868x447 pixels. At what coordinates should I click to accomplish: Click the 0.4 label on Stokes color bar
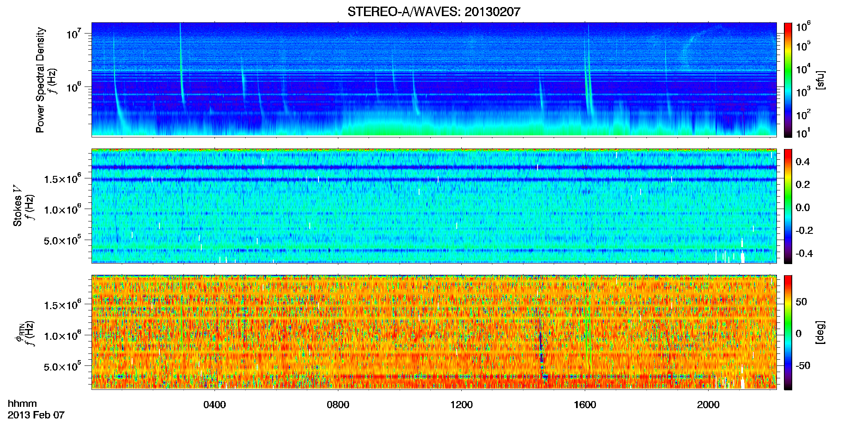click(803, 162)
